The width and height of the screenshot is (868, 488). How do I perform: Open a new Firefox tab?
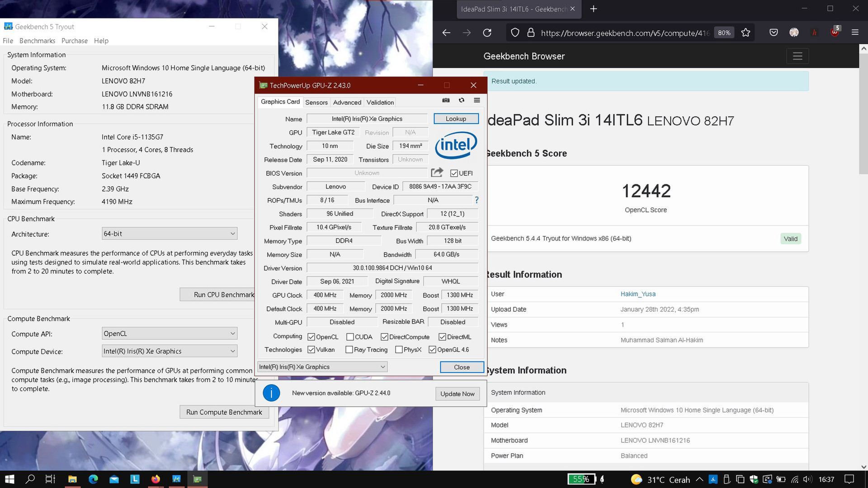coord(594,9)
